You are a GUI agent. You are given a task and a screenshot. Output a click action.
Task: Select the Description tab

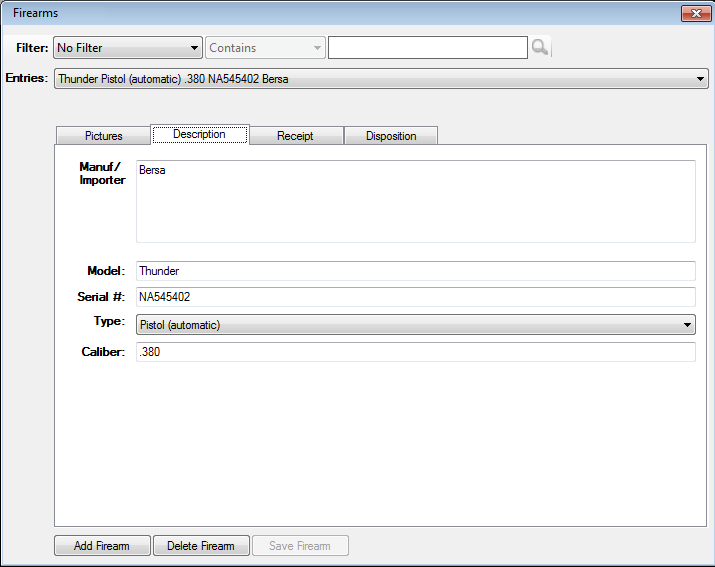[x=200, y=135]
